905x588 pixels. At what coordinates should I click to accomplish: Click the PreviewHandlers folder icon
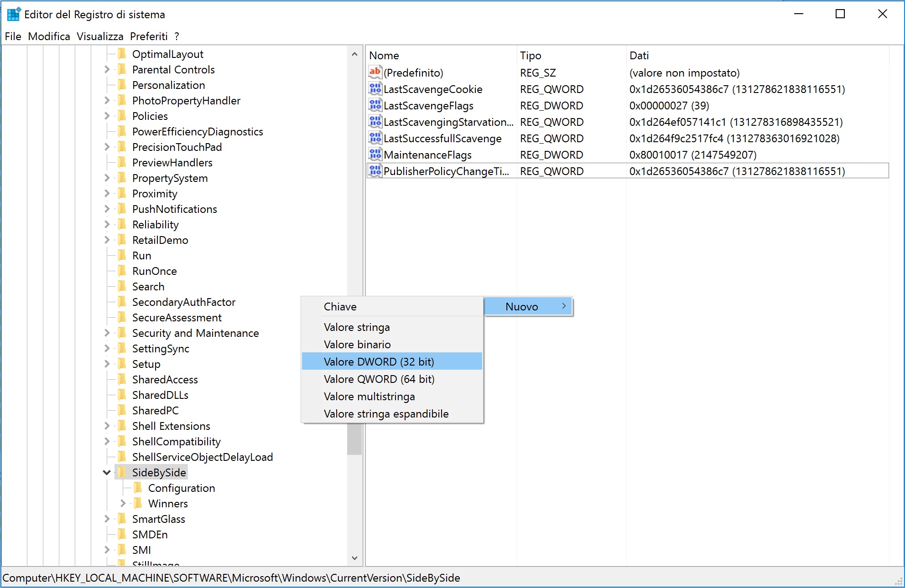tap(122, 163)
